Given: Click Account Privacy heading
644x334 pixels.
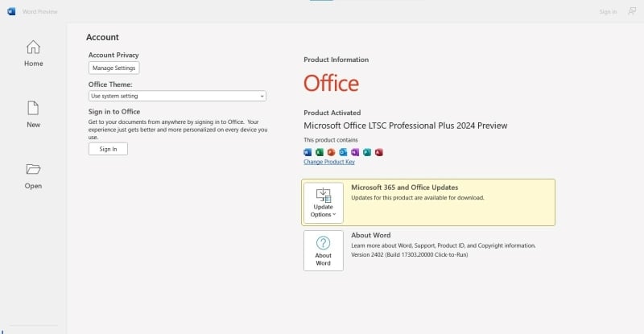Looking at the screenshot, I should pyautogui.click(x=114, y=55).
